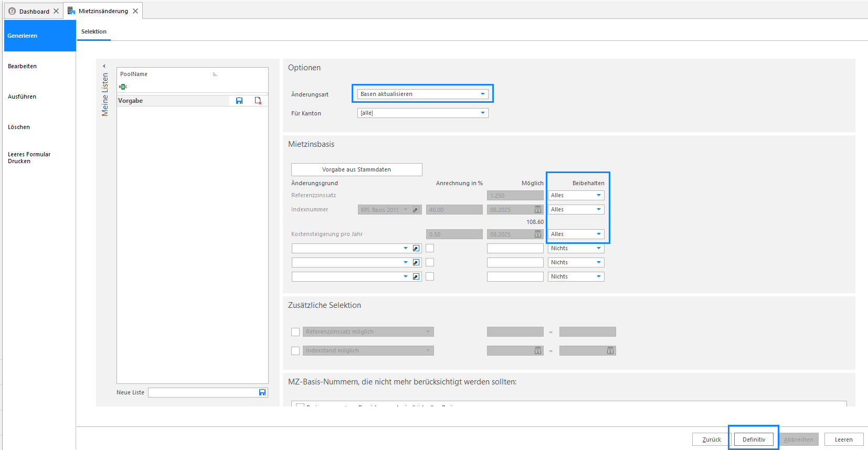
Task: Open the Für Kanton dropdown
Action: click(422, 113)
